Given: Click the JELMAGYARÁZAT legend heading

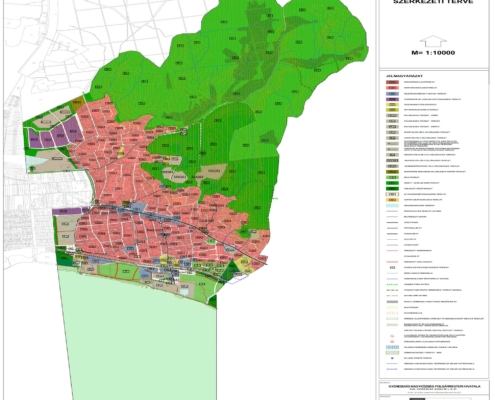Looking at the screenshot, I should pos(404,76).
